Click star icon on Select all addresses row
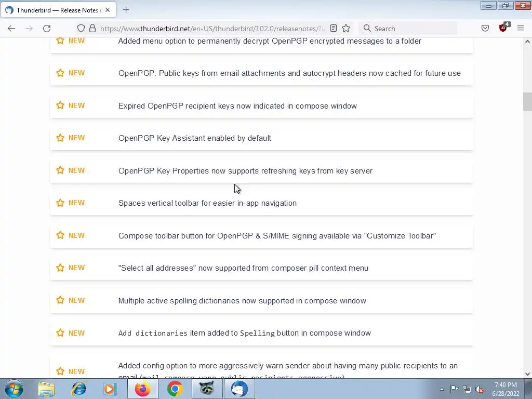 click(x=60, y=268)
